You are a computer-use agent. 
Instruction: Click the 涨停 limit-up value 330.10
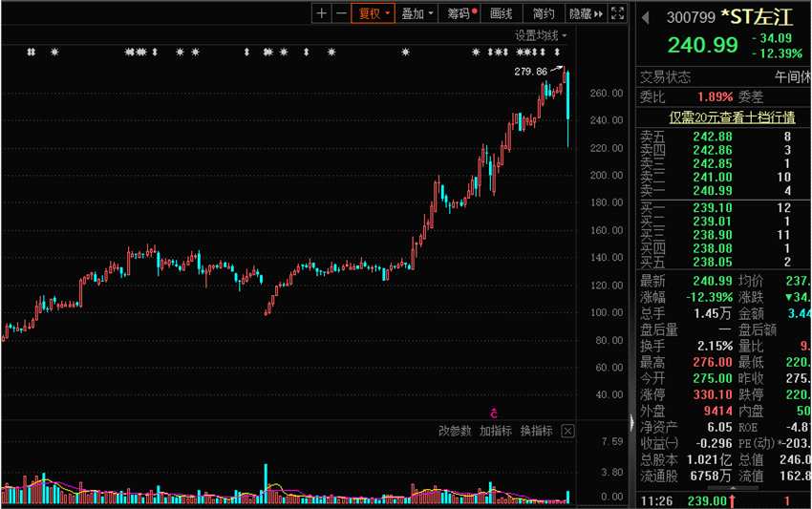pyautogui.click(x=713, y=394)
